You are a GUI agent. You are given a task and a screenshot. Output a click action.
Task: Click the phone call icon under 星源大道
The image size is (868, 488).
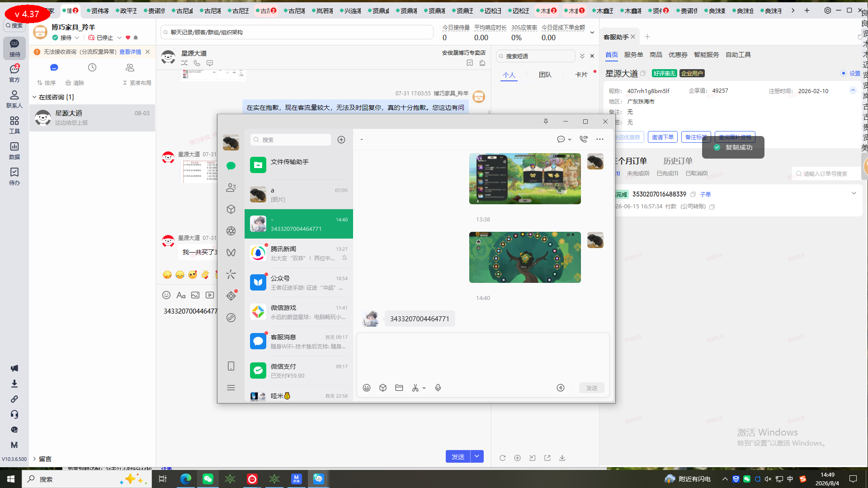[x=197, y=63]
